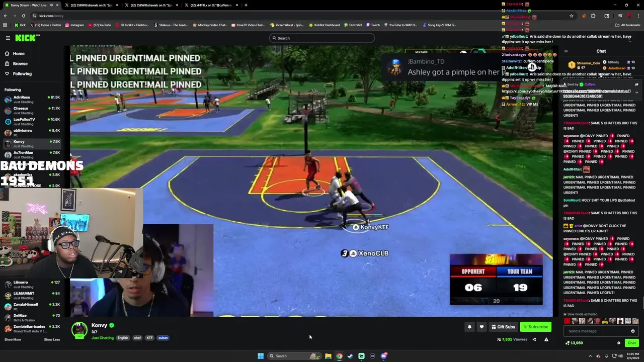Open AdinRoss channel in Following list
The height and width of the screenshot is (362, 644).
point(33,99)
